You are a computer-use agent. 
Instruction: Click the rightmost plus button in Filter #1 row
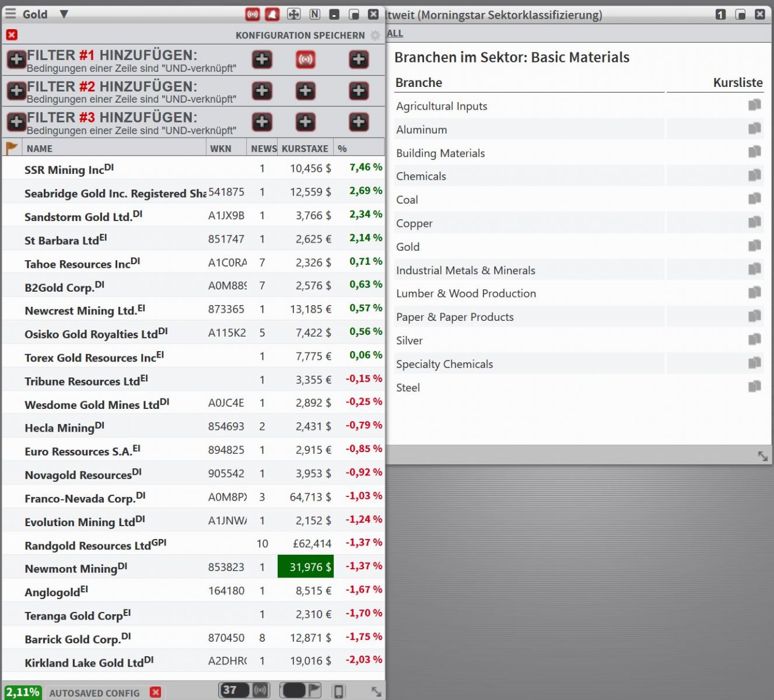click(x=359, y=59)
